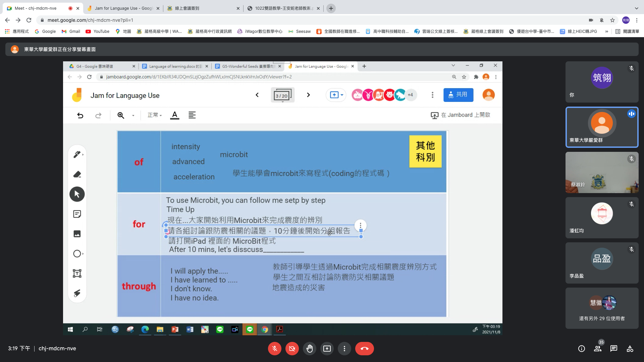Toggle Meet chat panel open
Screen dimensions: 644x362
point(613,349)
